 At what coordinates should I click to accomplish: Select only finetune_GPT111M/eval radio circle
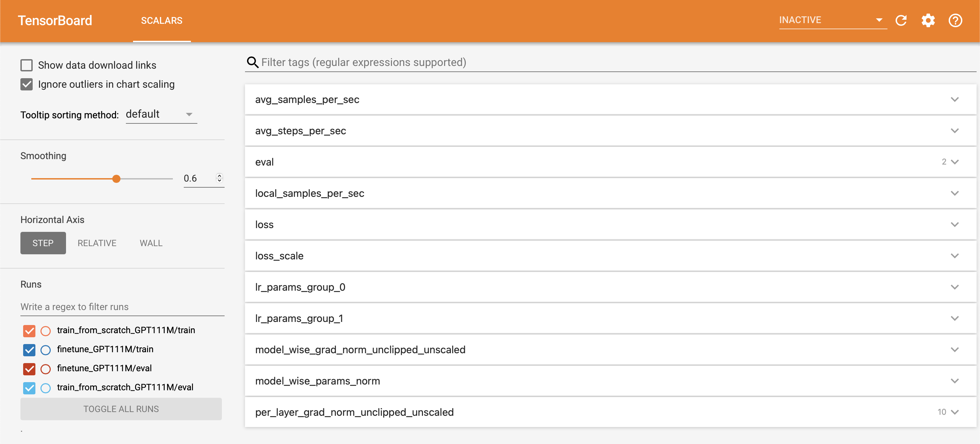(x=46, y=369)
